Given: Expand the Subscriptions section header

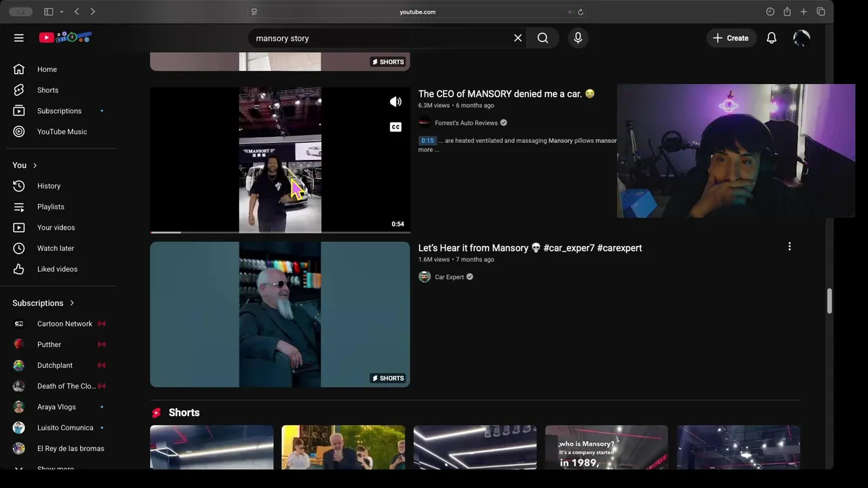Looking at the screenshot, I should click(x=43, y=303).
